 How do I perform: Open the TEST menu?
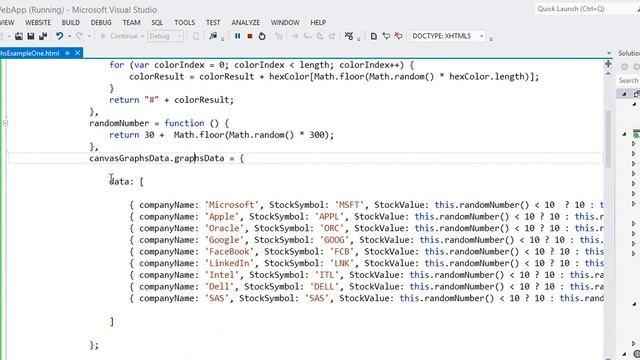(213, 22)
